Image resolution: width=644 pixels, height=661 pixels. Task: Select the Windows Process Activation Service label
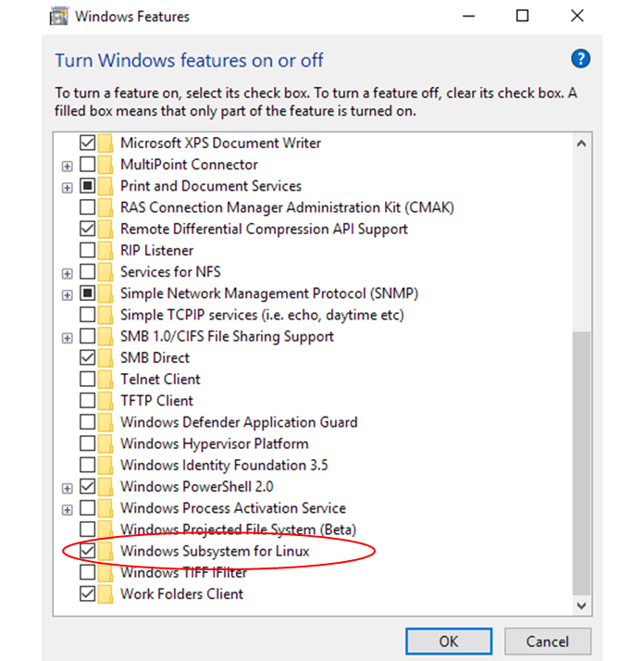pyautogui.click(x=233, y=508)
